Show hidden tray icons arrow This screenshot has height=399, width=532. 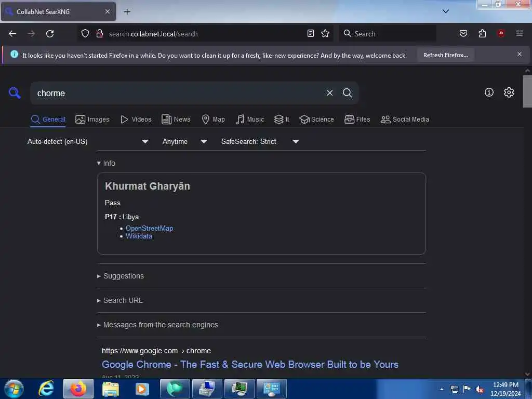(x=442, y=389)
